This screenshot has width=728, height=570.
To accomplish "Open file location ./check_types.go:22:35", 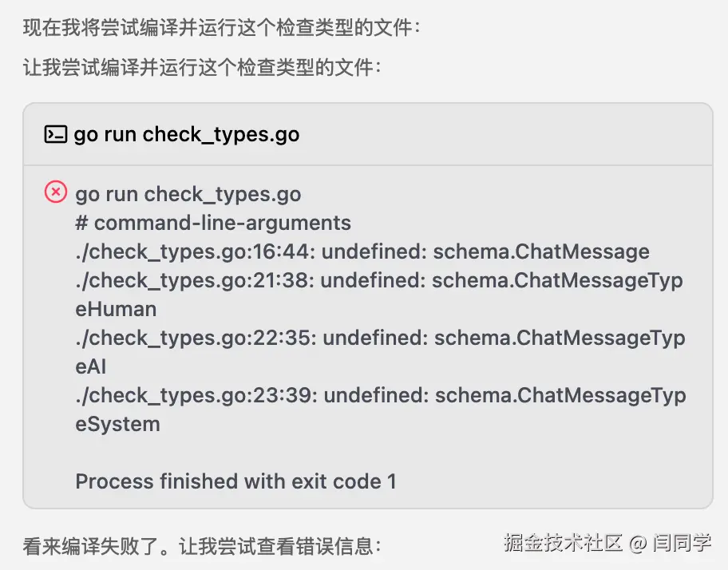I will [196, 338].
